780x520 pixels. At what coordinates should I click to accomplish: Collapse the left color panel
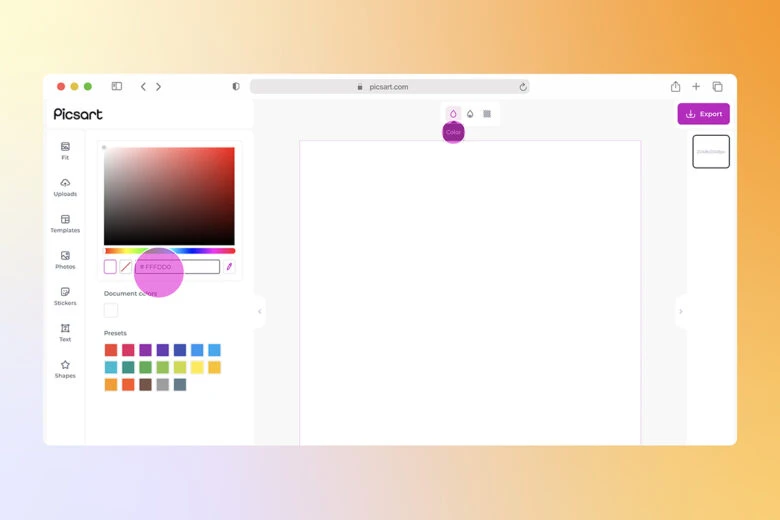tap(260, 311)
